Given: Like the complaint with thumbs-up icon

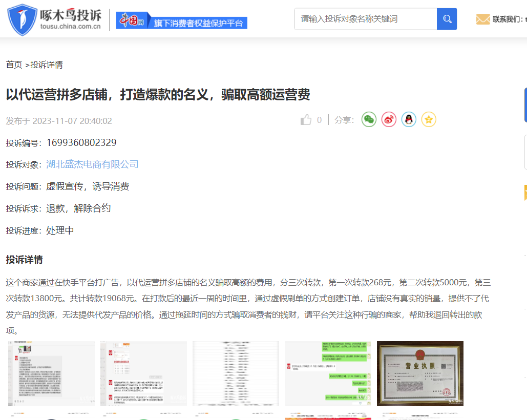Looking at the screenshot, I should coord(306,120).
